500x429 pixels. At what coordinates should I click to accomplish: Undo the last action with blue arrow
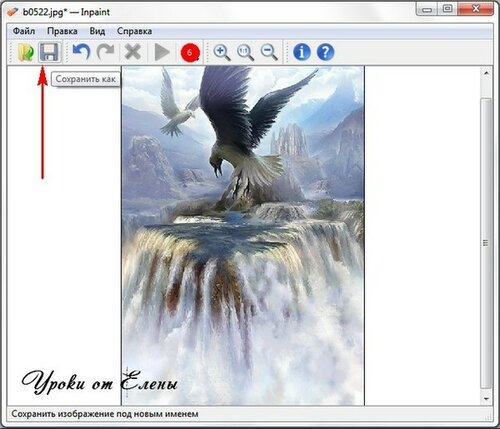tap(81, 52)
